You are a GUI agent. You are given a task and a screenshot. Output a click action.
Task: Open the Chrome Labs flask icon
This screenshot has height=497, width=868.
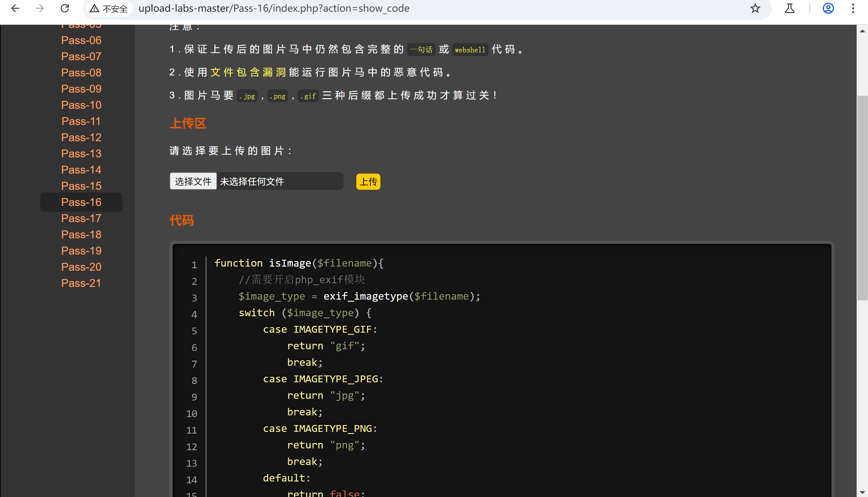(x=789, y=8)
